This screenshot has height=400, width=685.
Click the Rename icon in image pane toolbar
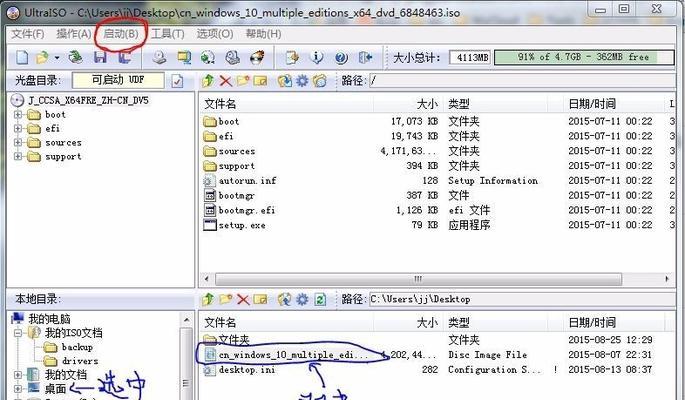pyautogui.click(x=260, y=80)
